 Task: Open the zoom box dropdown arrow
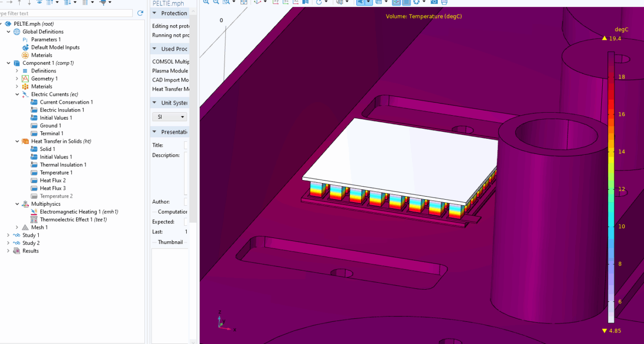(233, 2)
